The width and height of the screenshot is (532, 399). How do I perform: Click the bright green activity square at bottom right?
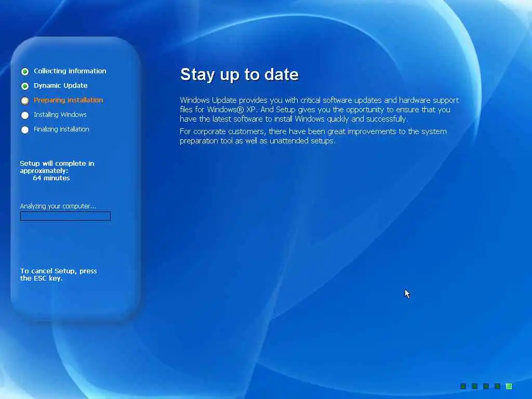tap(509, 386)
